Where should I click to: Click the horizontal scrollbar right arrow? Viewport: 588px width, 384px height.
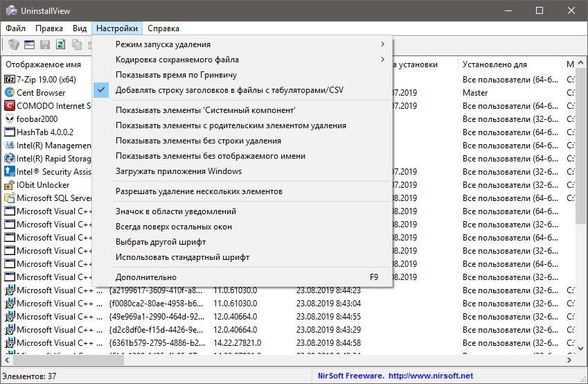click(x=569, y=360)
